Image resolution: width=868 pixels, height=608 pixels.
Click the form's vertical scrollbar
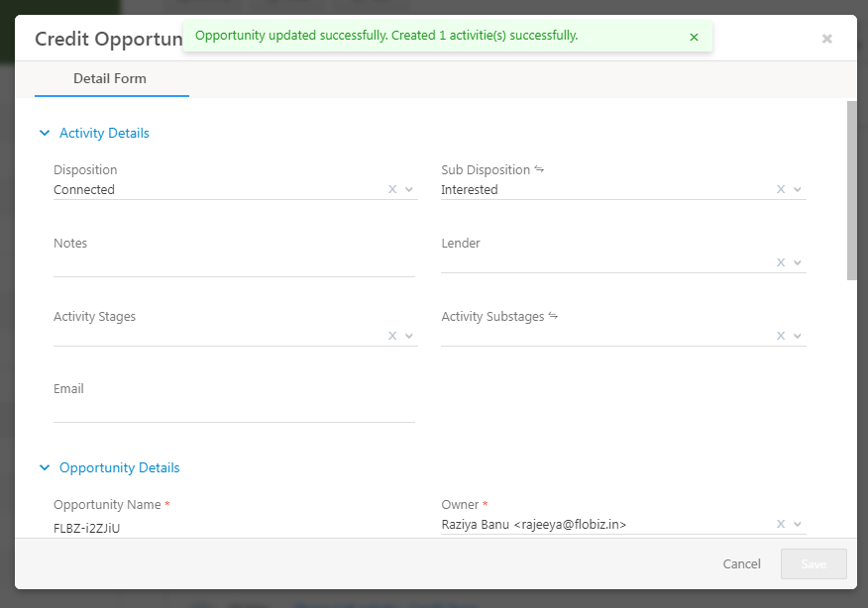852,188
